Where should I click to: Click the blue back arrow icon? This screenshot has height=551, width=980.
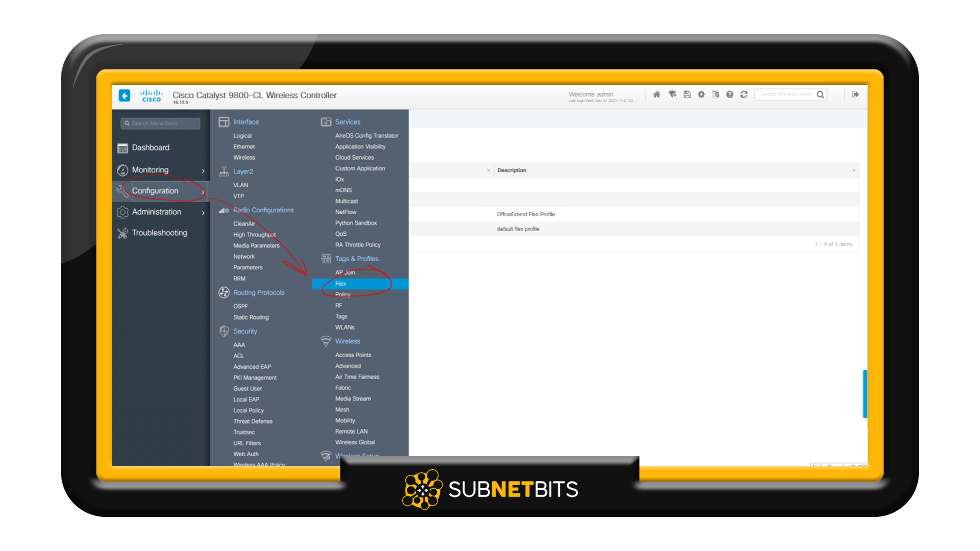tap(125, 95)
